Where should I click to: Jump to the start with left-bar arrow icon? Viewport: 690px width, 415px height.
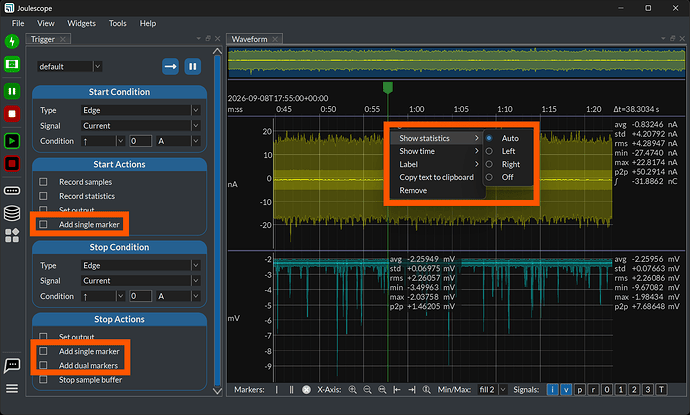396,389
